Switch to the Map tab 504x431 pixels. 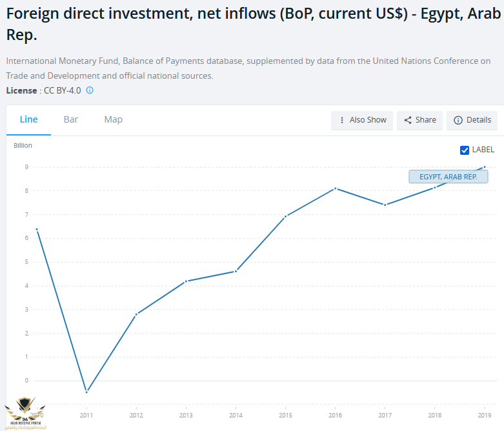(x=113, y=119)
